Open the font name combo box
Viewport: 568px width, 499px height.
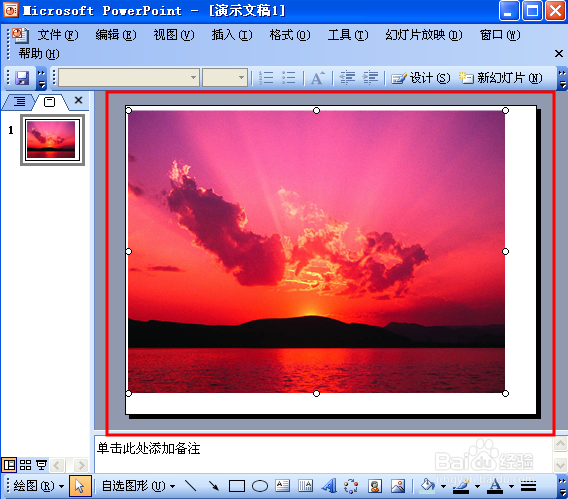pyautogui.click(x=129, y=77)
